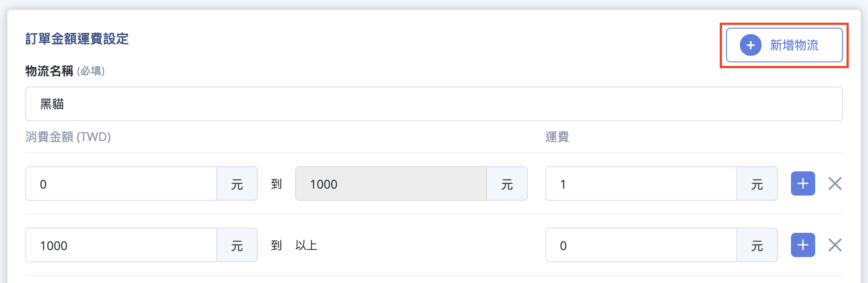Edit second row minimum amount 1000
This screenshot has height=283, width=868.
(121, 245)
